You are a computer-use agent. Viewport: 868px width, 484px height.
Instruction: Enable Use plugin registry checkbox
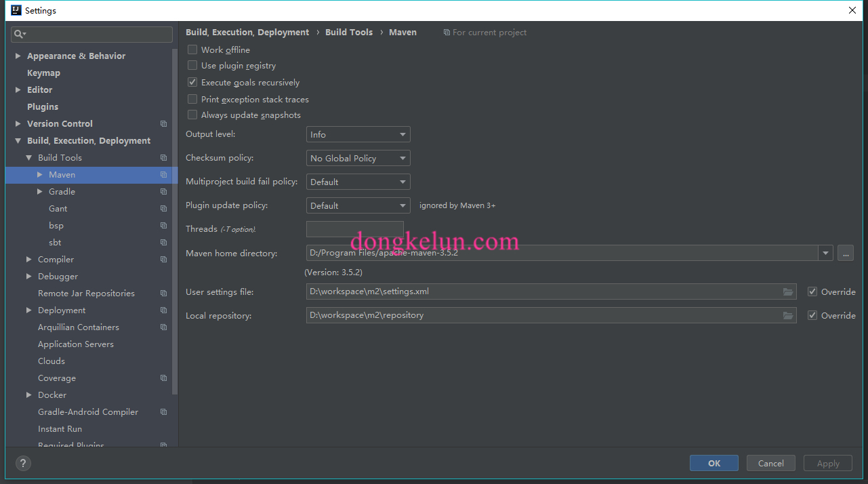coord(192,66)
